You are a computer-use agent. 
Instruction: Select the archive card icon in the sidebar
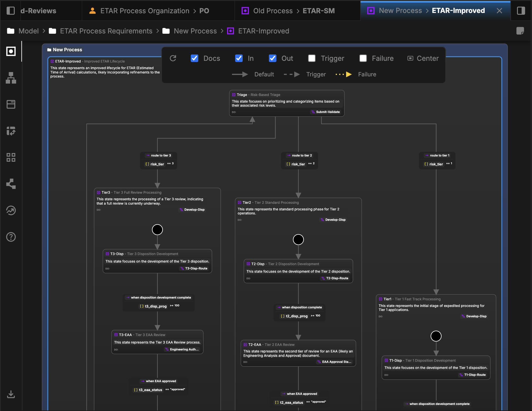point(11,104)
